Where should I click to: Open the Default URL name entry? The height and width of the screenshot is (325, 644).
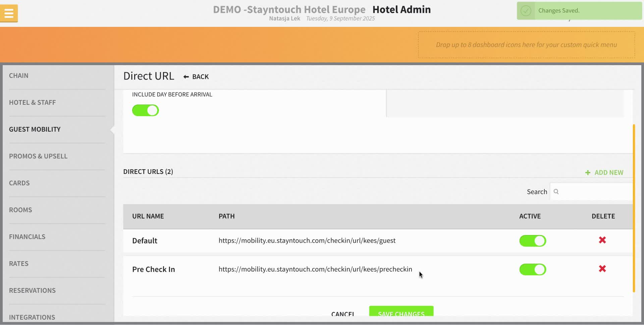click(x=145, y=241)
